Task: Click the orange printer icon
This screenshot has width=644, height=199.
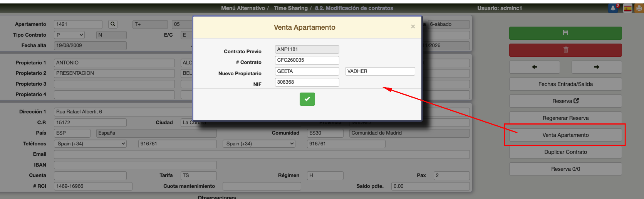Action: (x=639, y=8)
